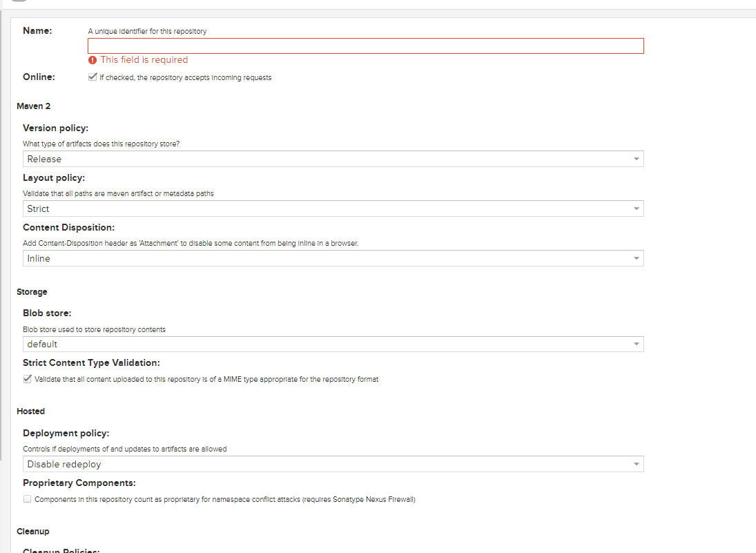Screen dimensions: 756x553
Task: Click the 'Version policy:' label
Action: [55, 128]
